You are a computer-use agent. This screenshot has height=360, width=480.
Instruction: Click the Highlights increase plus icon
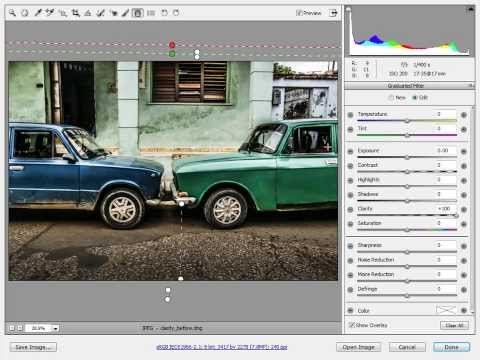[x=464, y=180]
